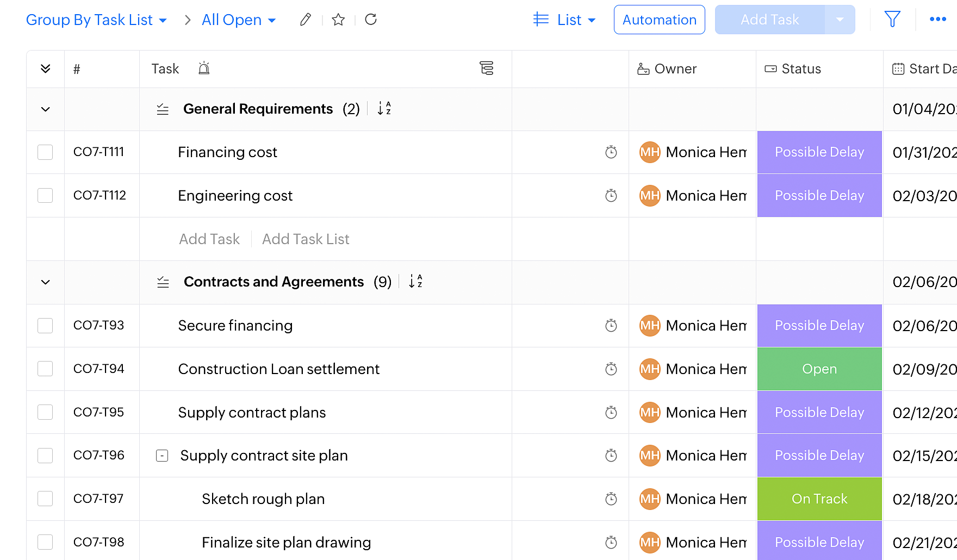Image resolution: width=957 pixels, height=560 pixels.
Task: Open the List view dropdown
Action: tap(564, 20)
